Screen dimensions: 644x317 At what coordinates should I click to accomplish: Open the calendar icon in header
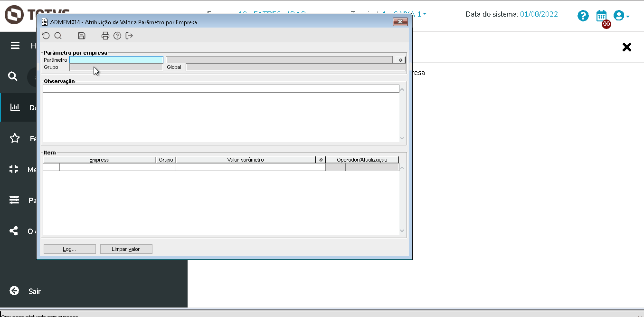pos(602,16)
